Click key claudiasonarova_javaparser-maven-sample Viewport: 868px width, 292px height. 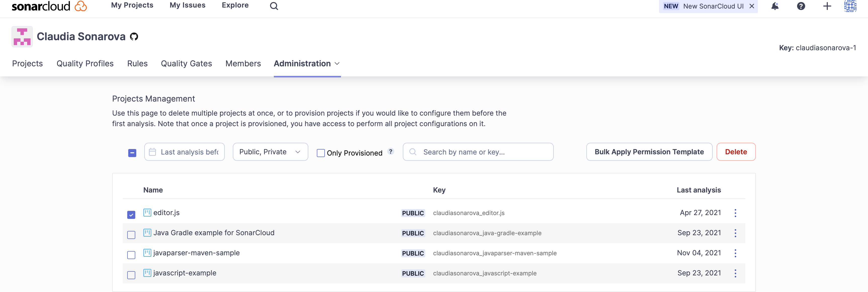(x=495, y=253)
